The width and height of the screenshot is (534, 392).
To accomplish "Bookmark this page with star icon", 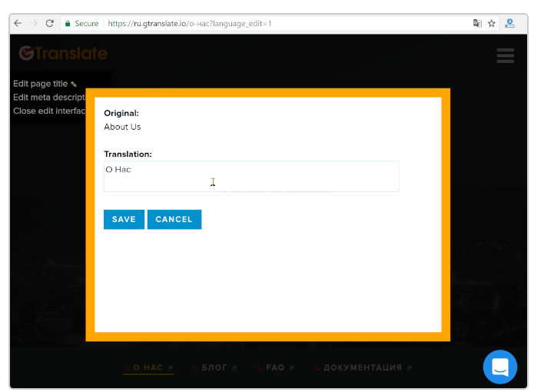I will 492,24.
